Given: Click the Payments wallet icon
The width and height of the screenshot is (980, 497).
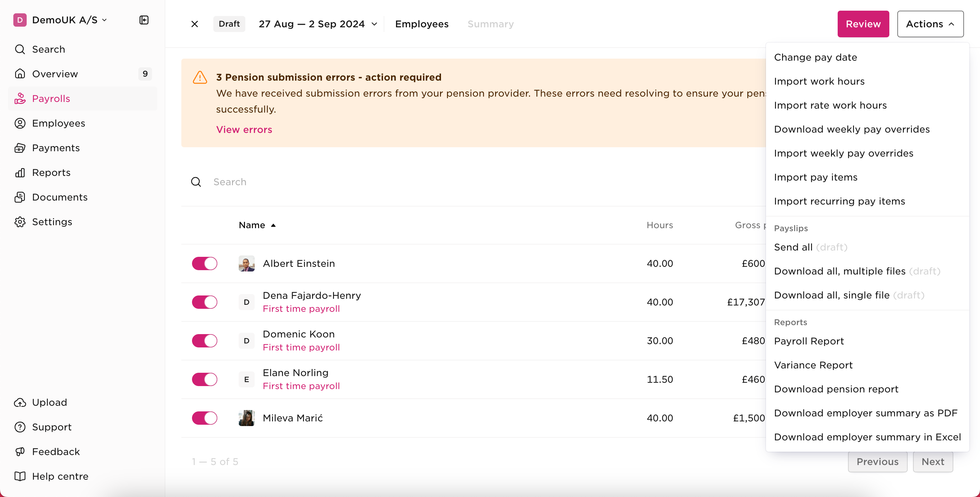Looking at the screenshot, I should (20, 148).
